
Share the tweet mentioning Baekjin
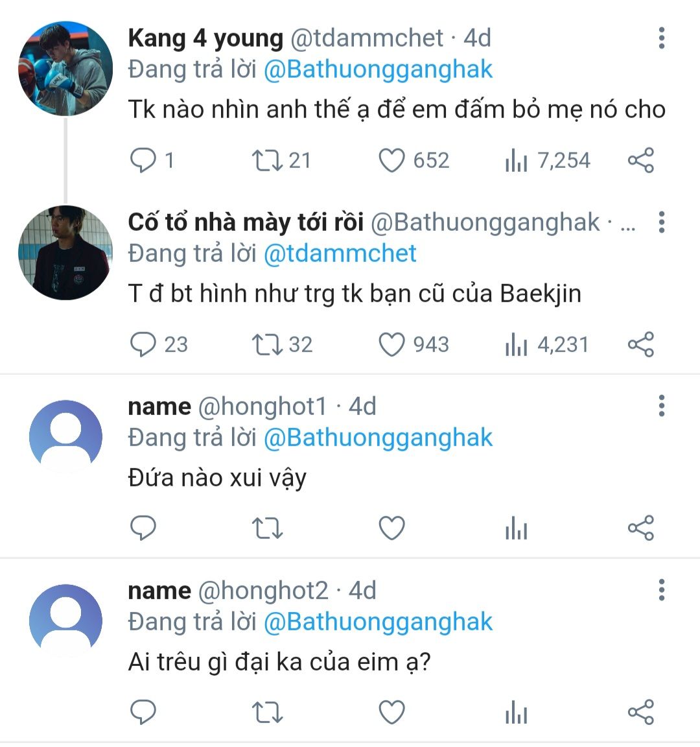coord(640,344)
